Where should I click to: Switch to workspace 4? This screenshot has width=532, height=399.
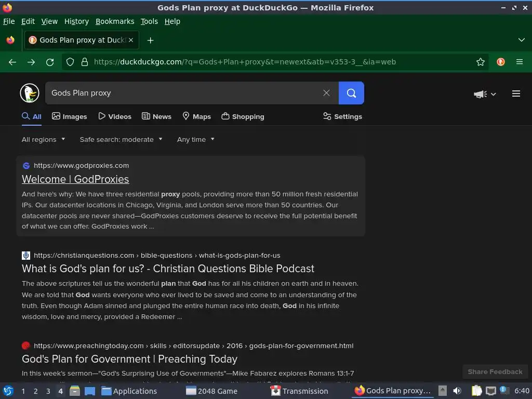(60, 391)
